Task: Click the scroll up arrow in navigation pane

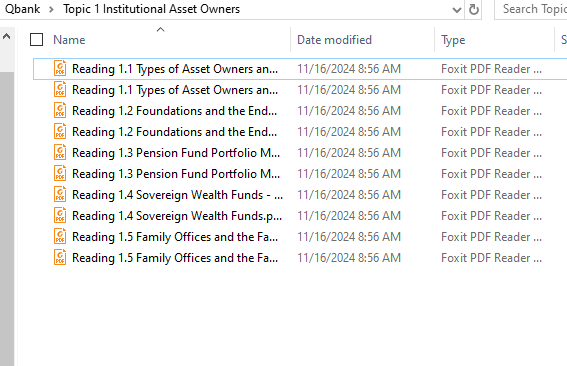Action: point(7,36)
